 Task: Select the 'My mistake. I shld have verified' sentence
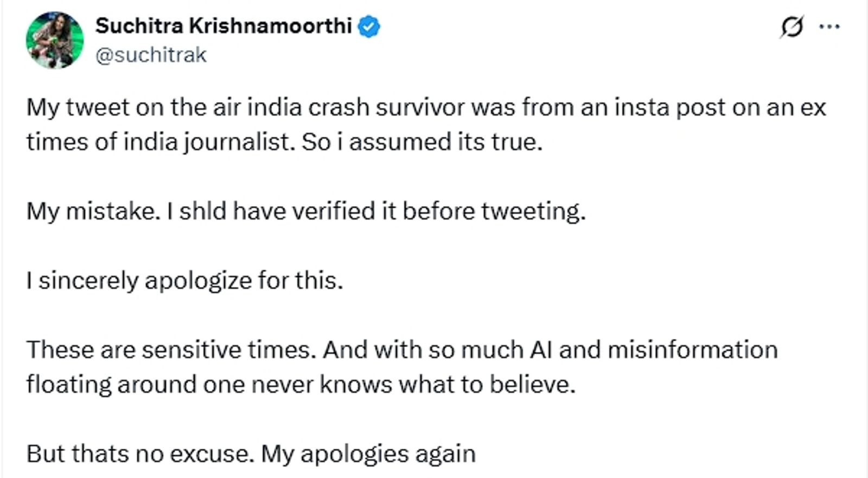click(x=306, y=211)
